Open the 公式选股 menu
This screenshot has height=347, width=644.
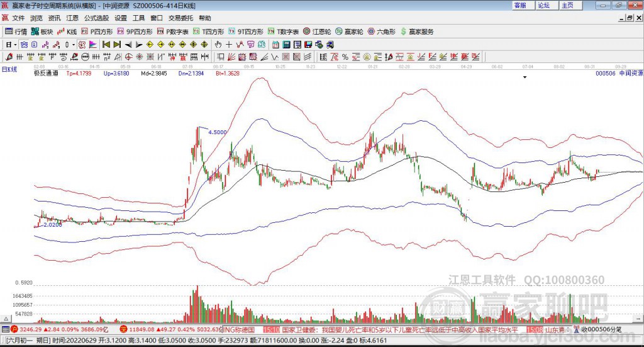click(x=96, y=18)
